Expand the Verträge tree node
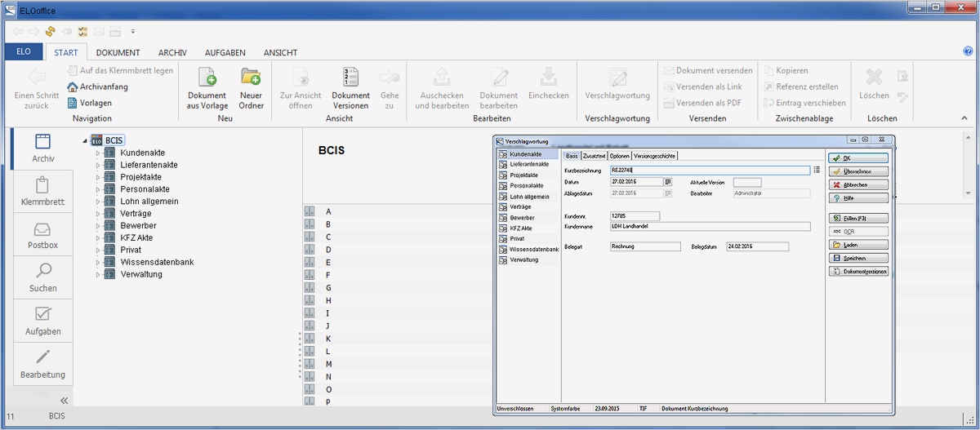This screenshot has width=980, height=430. pyautogui.click(x=98, y=214)
